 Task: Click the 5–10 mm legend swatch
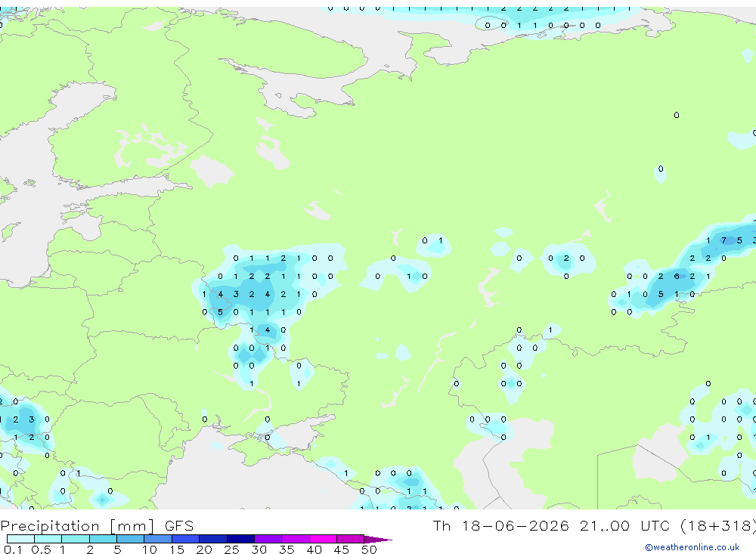click(x=131, y=539)
